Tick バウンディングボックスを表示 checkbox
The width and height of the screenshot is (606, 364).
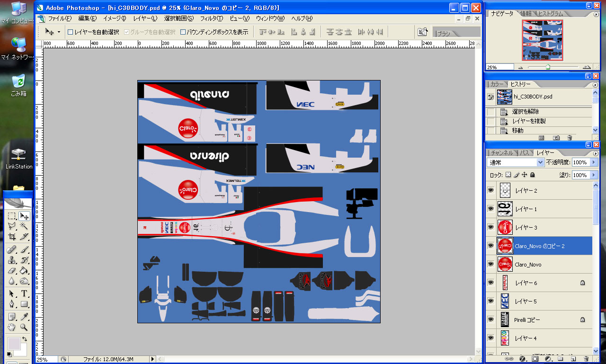183,32
